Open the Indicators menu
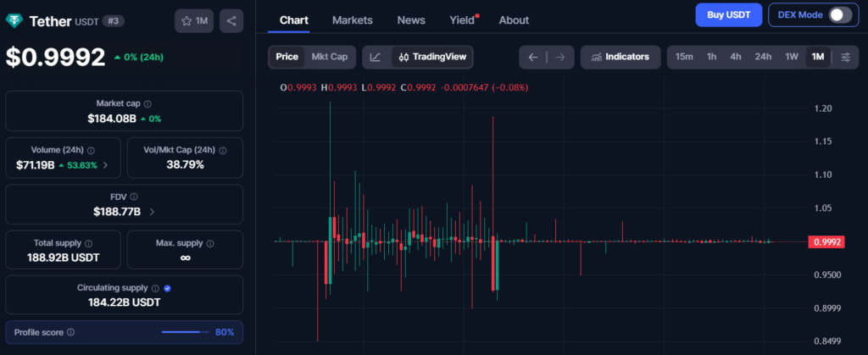 pyautogui.click(x=620, y=57)
